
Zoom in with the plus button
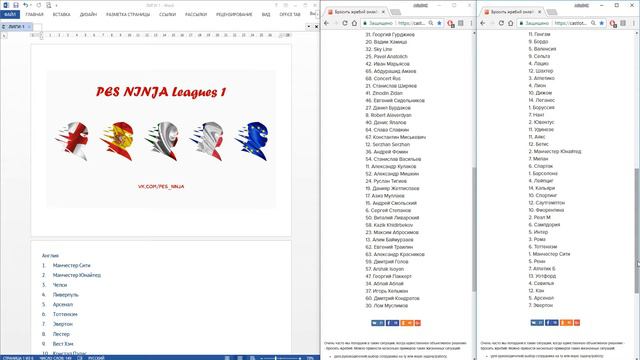click(300, 358)
